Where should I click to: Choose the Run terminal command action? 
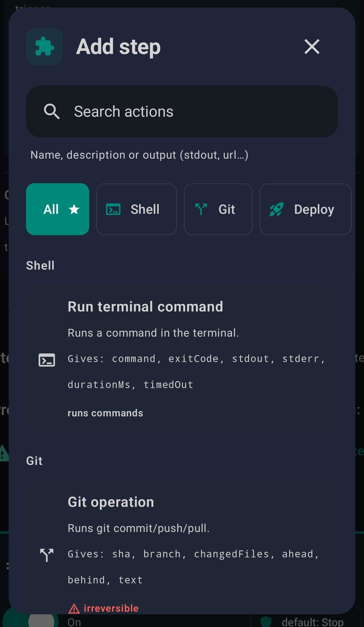click(182, 359)
